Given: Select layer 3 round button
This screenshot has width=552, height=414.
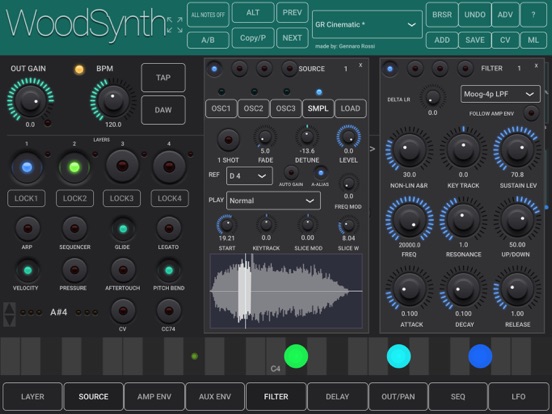Looking at the screenshot, I should [122, 166].
